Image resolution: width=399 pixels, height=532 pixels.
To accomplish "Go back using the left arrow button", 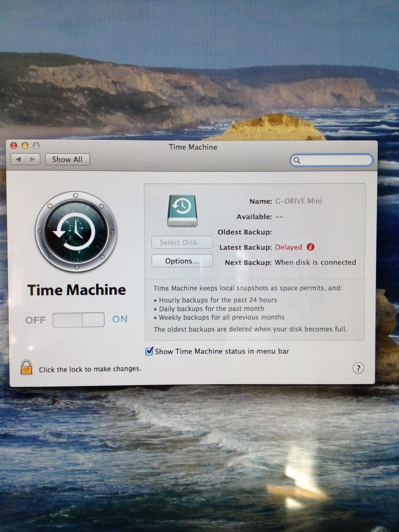I will [x=18, y=160].
